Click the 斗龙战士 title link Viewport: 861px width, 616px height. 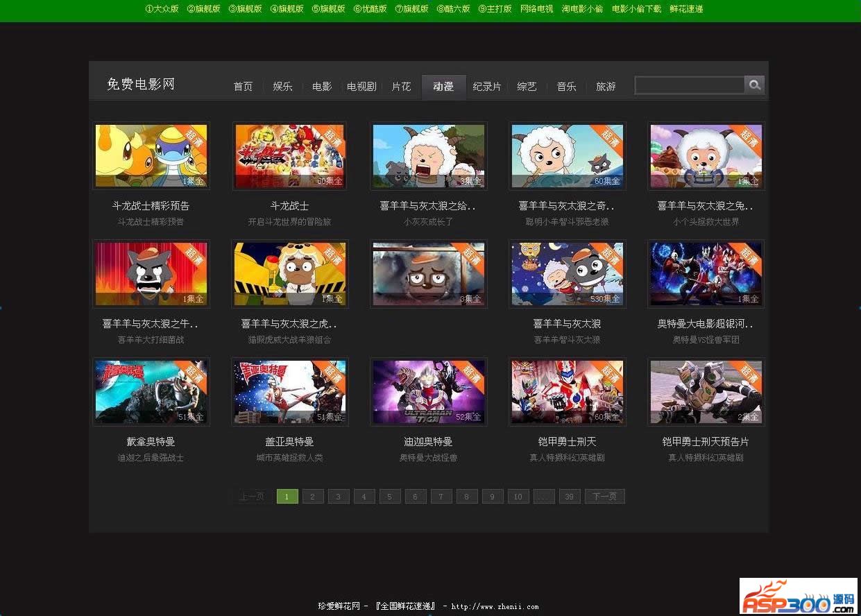click(290, 206)
